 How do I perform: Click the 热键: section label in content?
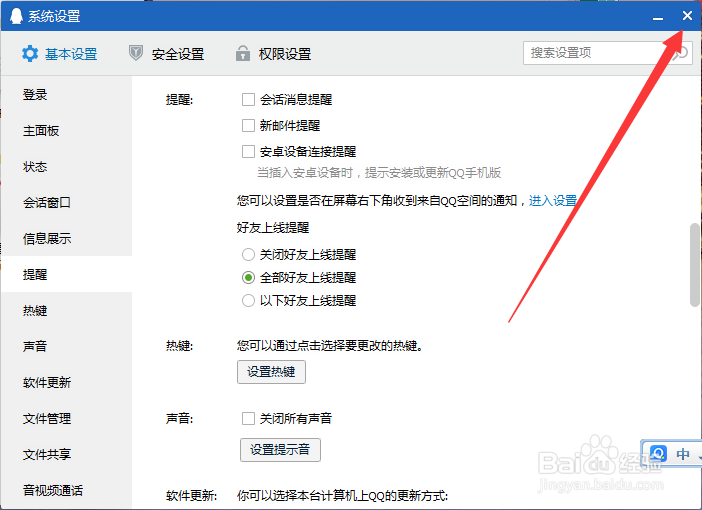point(180,346)
